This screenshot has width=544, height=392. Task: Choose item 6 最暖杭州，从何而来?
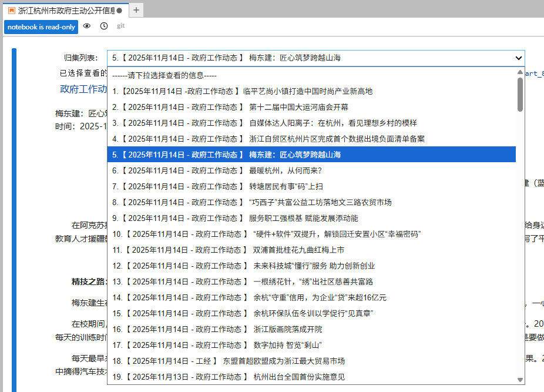pos(311,170)
